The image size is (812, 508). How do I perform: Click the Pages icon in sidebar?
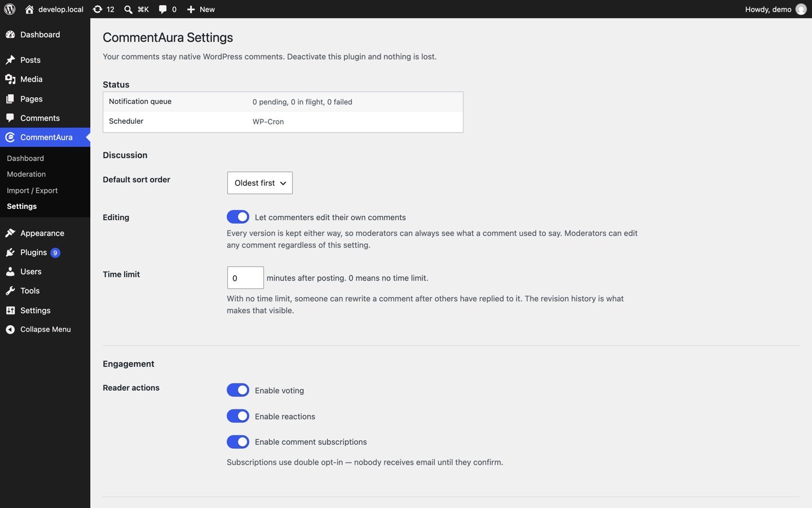coord(10,99)
